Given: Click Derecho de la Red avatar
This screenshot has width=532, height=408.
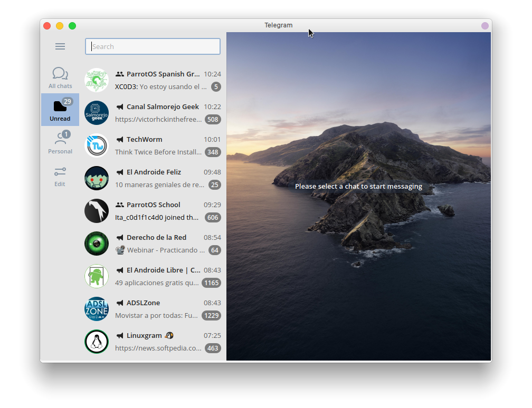Looking at the screenshot, I should click(x=97, y=244).
